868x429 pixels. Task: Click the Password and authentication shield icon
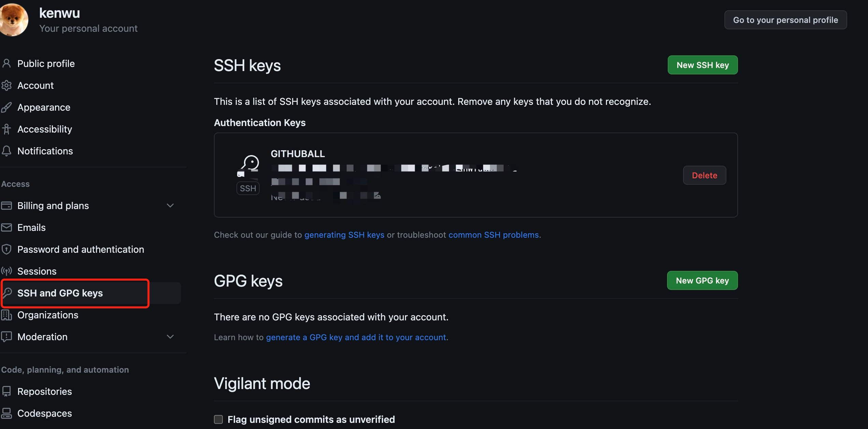click(x=6, y=249)
